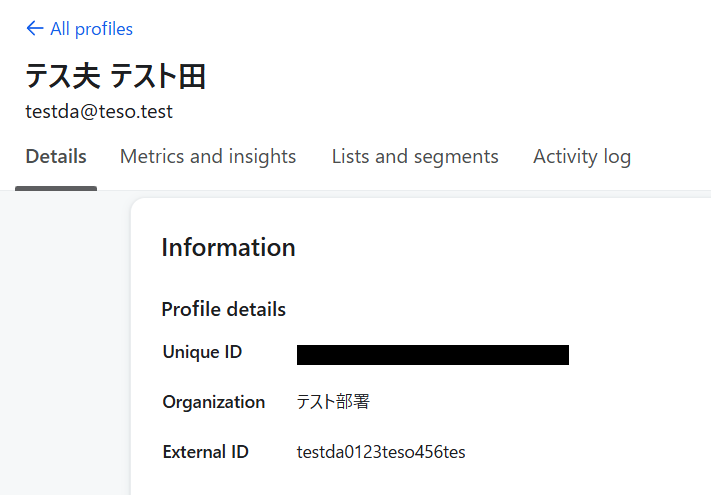Click the back arrow icon
The width and height of the screenshot is (711, 495).
click(x=35, y=29)
